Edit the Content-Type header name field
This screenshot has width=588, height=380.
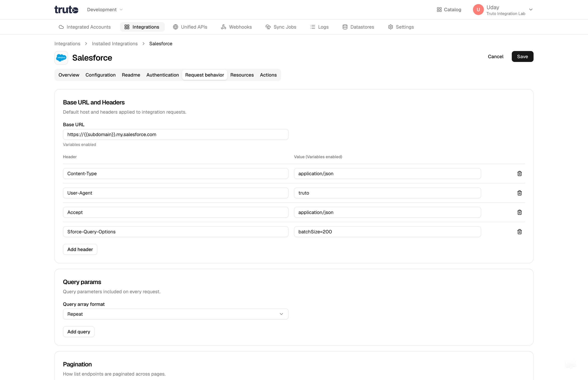[x=176, y=174]
